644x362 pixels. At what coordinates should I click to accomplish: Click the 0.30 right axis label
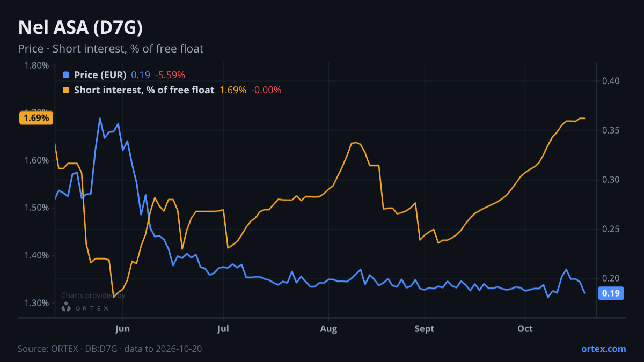click(x=611, y=180)
